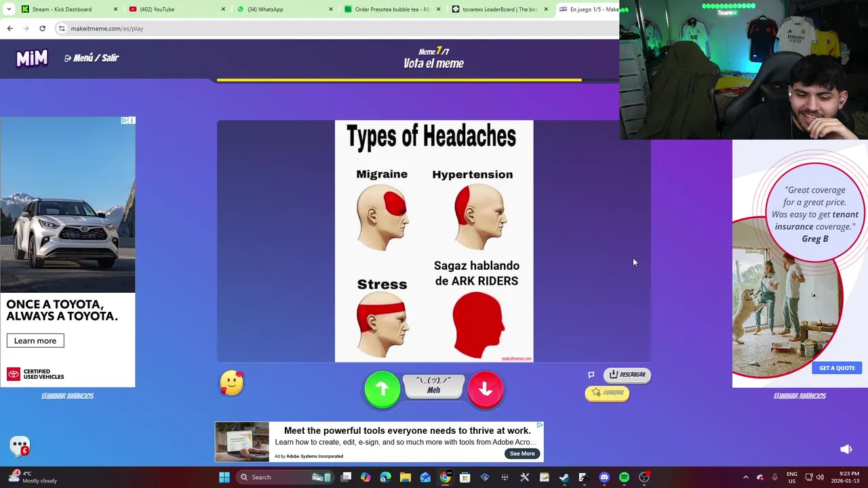Open Steam from the taskbar
Image resolution: width=868 pixels, height=488 pixels.
(x=564, y=477)
